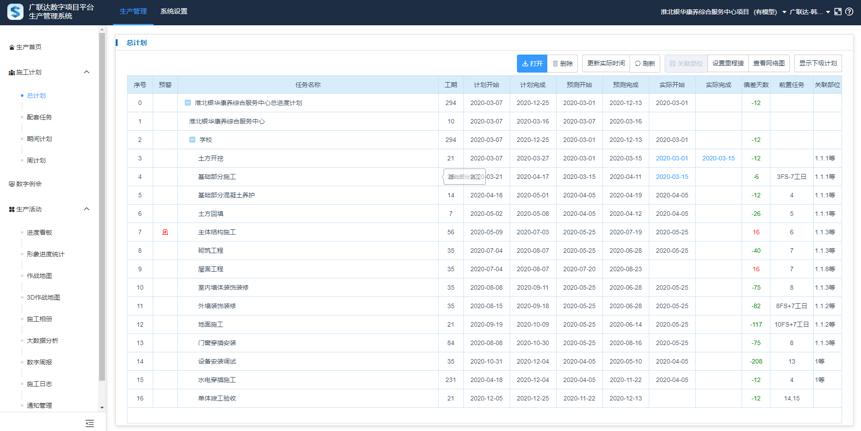The width and height of the screenshot is (861, 431).
Task: Click the 数字例会 icon in sidebar
Action: tap(12, 184)
